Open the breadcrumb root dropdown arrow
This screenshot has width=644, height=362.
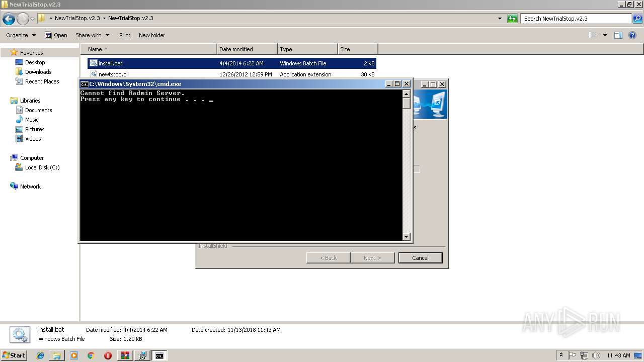[x=51, y=18]
